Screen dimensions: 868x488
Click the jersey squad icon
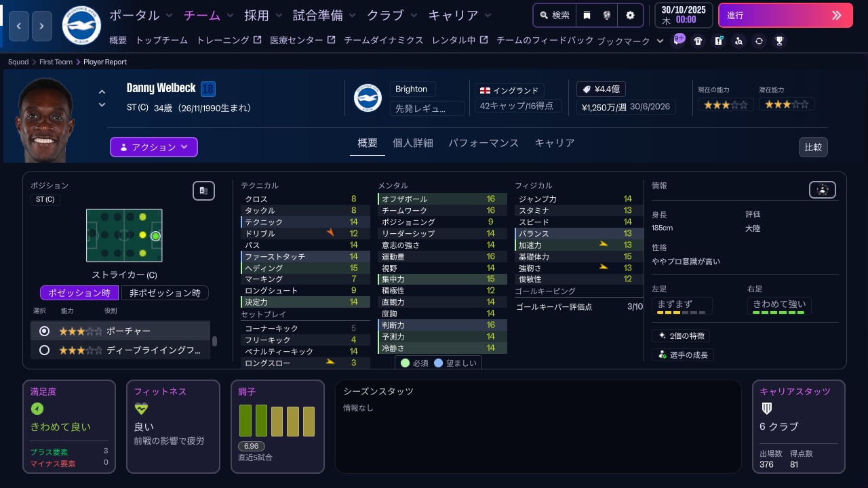click(698, 41)
